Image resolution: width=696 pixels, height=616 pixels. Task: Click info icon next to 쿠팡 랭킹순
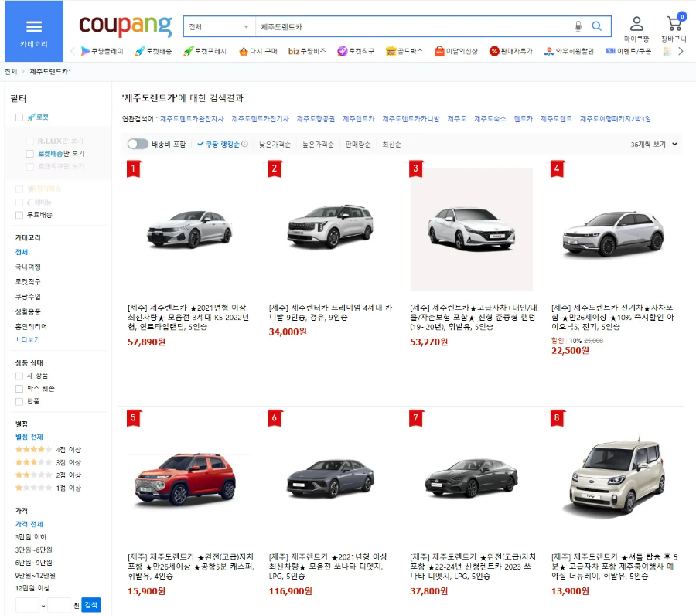(244, 144)
